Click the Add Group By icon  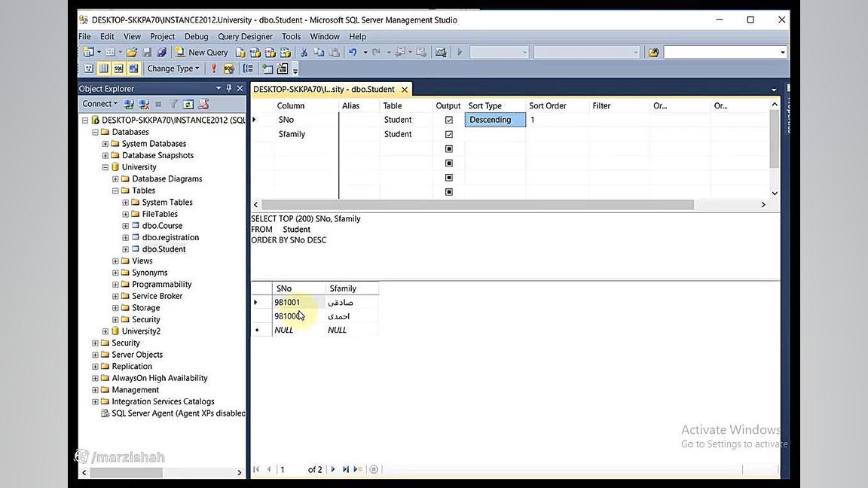pyautogui.click(x=248, y=69)
